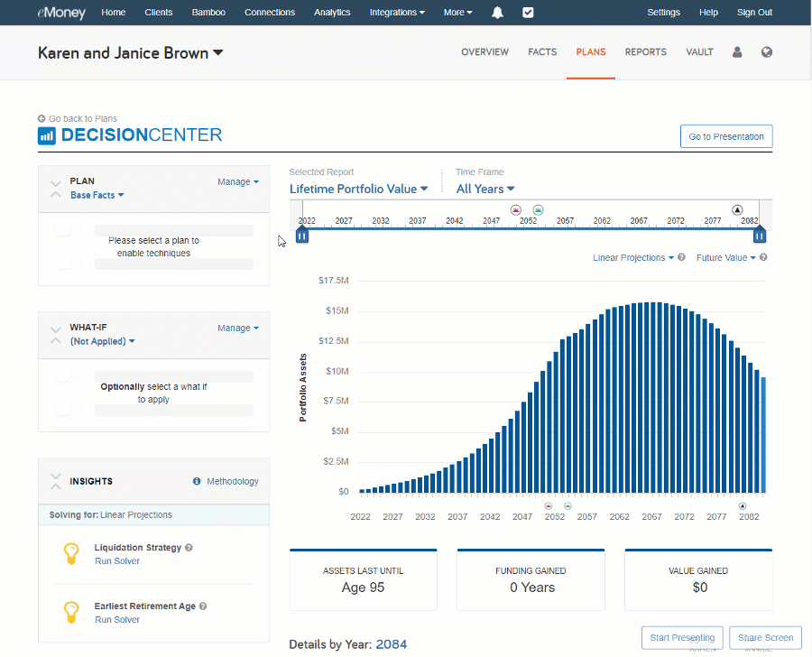Open Settings in the top bar
Screen dimensions: 812x657
(663, 13)
